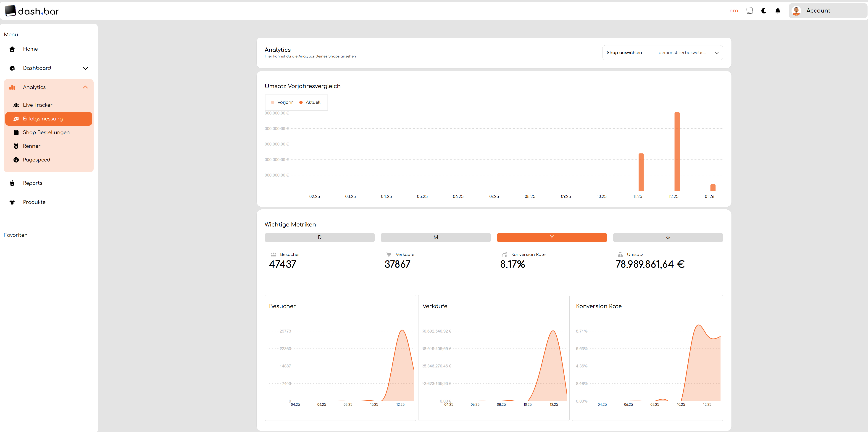868x432 pixels.
Task: Click the tablet layout icon in header
Action: (x=749, y=11)
